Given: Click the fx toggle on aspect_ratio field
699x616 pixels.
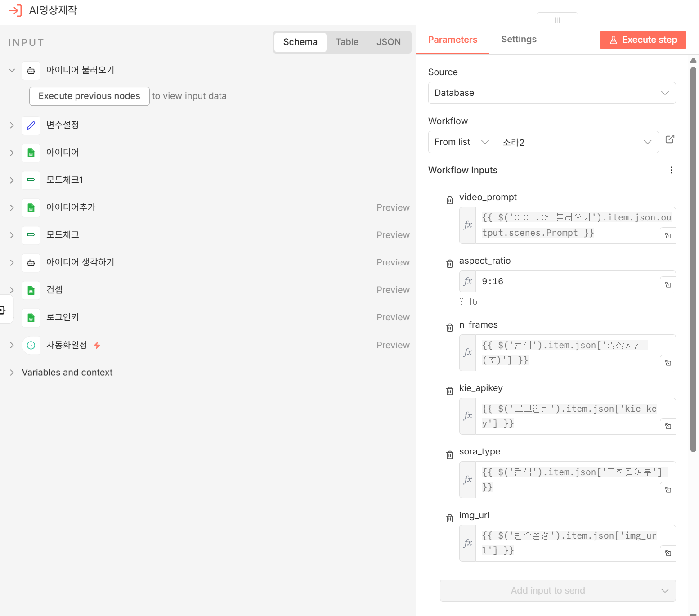Looking at the screenshot, I should [468, 281].
